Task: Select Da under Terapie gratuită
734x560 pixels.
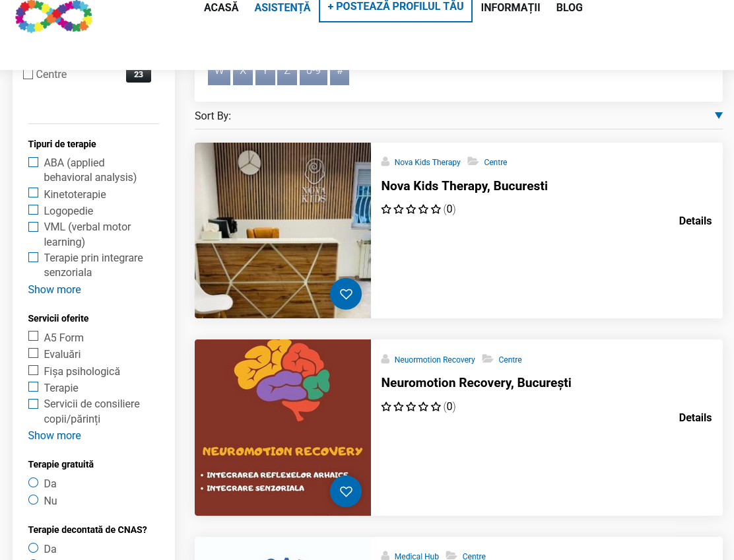Action: click(33, 483)
